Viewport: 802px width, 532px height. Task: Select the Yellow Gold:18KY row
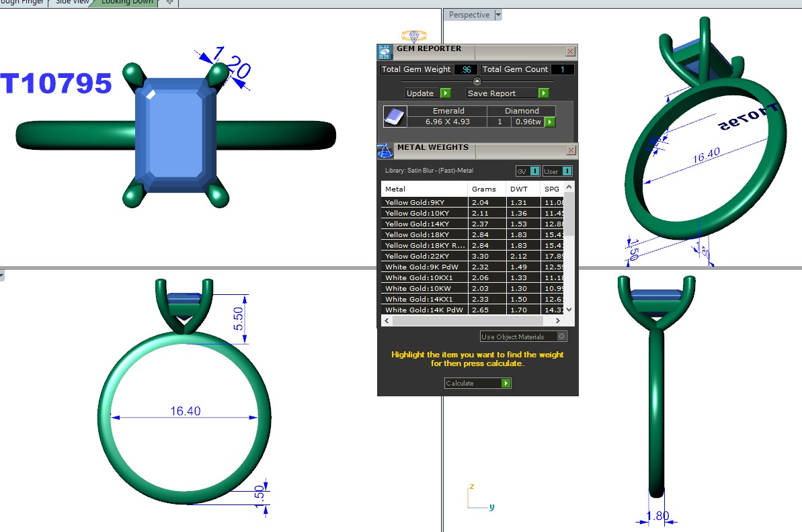coord(424,234)
